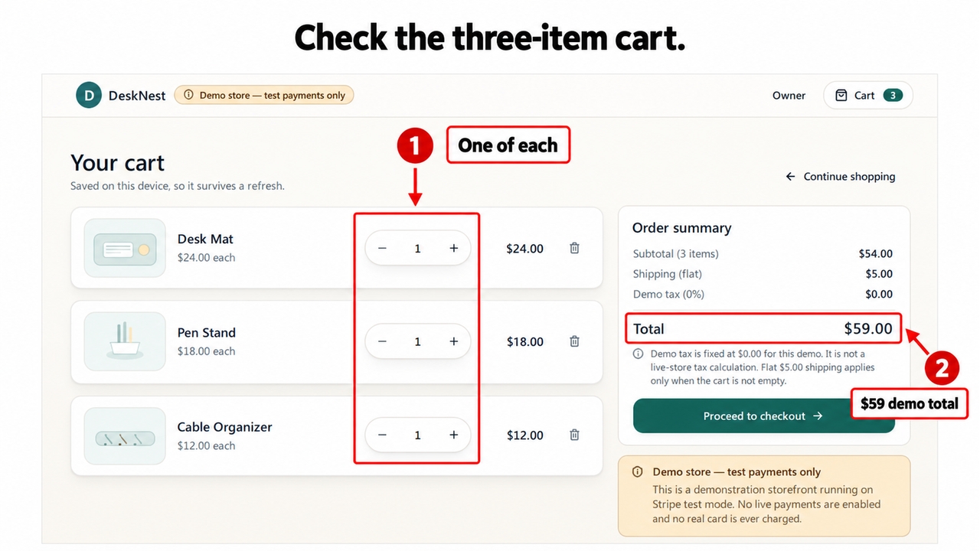This screenshot has width=980, height=551.
Task: Decrease Cable Organizer quantity with minus
Action: tap(382, 435)
